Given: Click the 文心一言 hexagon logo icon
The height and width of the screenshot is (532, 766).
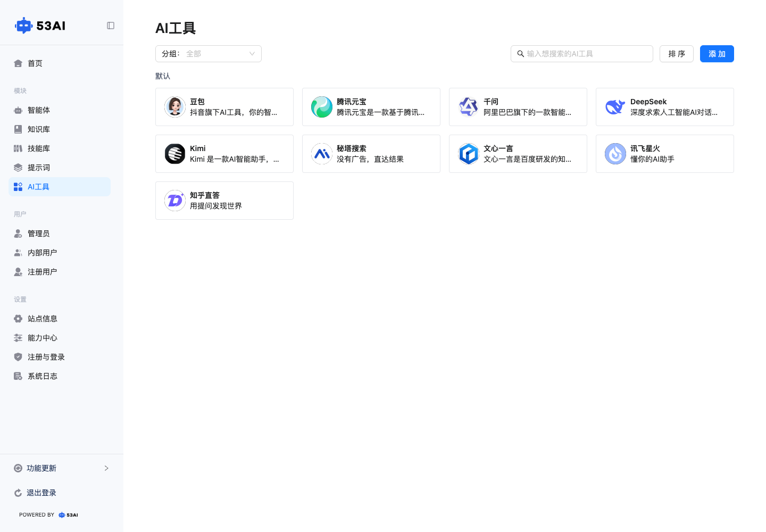Looking at the screenshot, I should 469,154.
